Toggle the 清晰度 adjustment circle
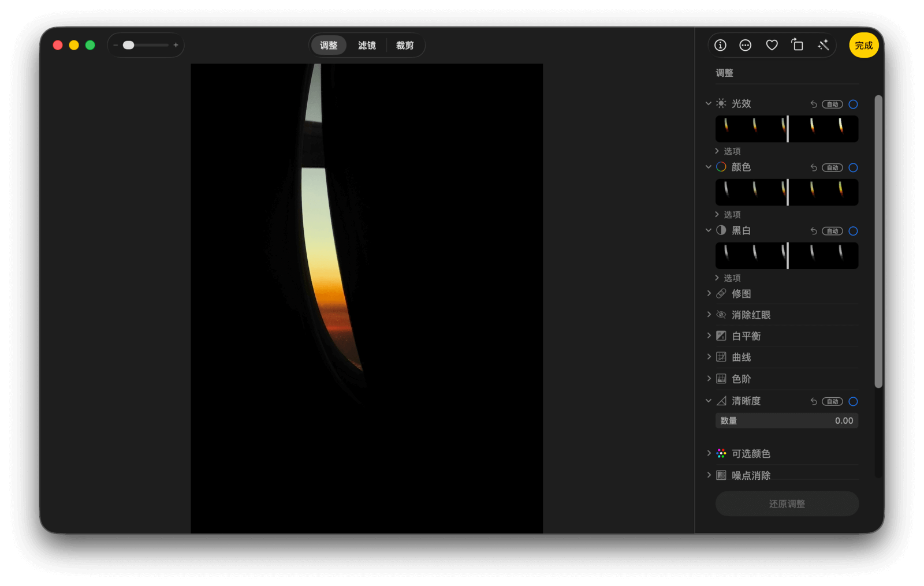 click(853, 402)
